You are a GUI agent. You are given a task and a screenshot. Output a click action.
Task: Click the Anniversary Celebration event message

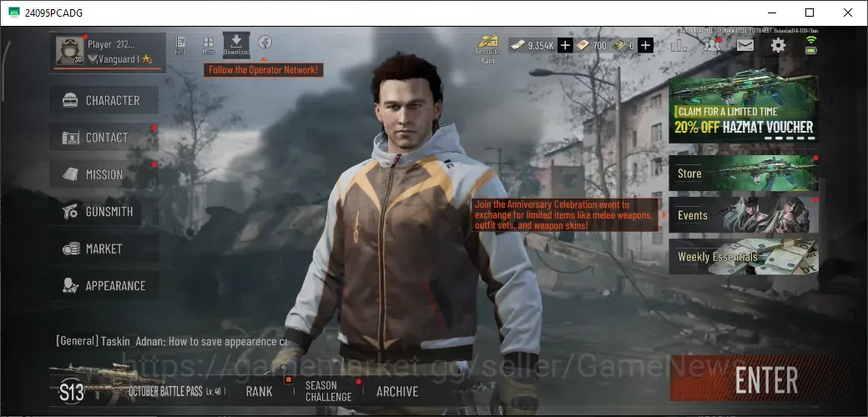coord(565,215)
